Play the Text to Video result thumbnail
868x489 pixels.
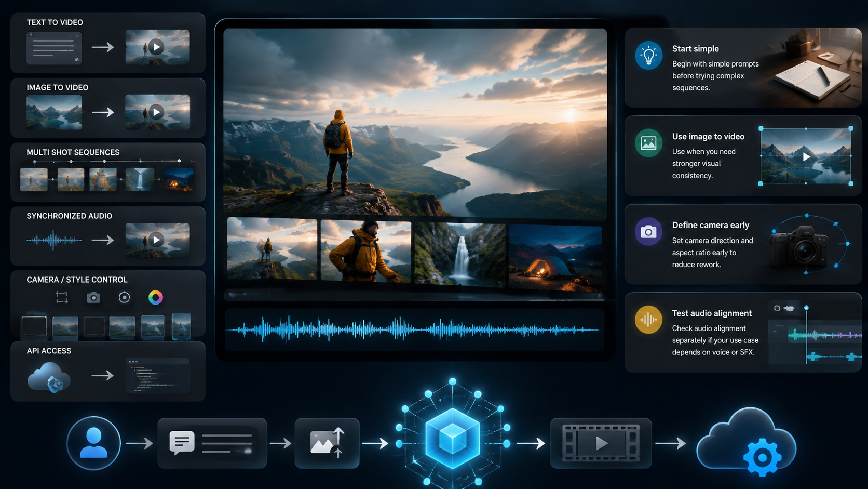[157, 47]
